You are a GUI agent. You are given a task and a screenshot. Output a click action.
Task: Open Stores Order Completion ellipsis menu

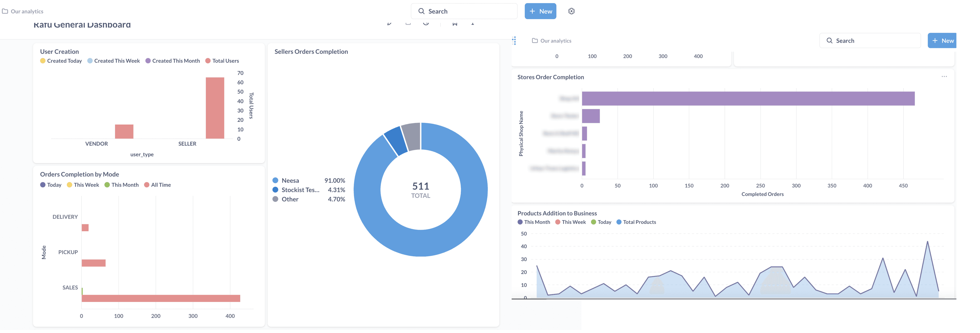pyautogui.click(x=944, y=77)
